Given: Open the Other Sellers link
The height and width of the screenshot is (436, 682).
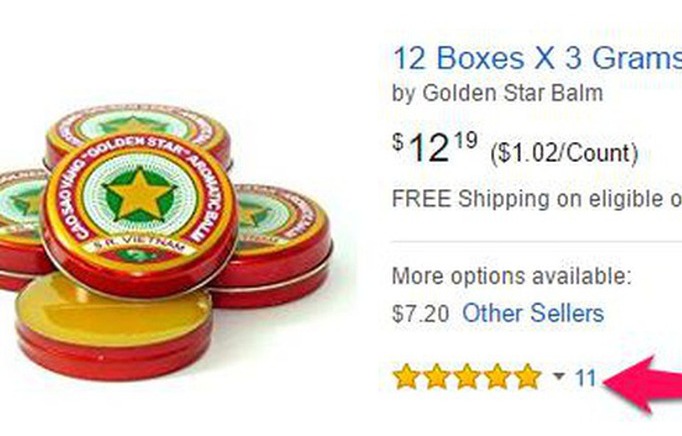Looking at the screenshot, I should click(533, 313).
